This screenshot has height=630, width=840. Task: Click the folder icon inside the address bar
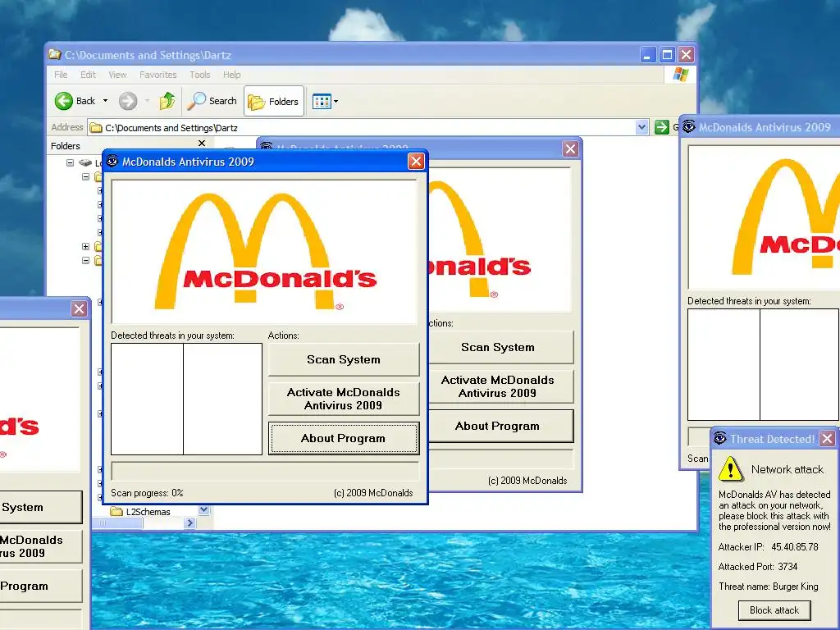tap(96, 127)
